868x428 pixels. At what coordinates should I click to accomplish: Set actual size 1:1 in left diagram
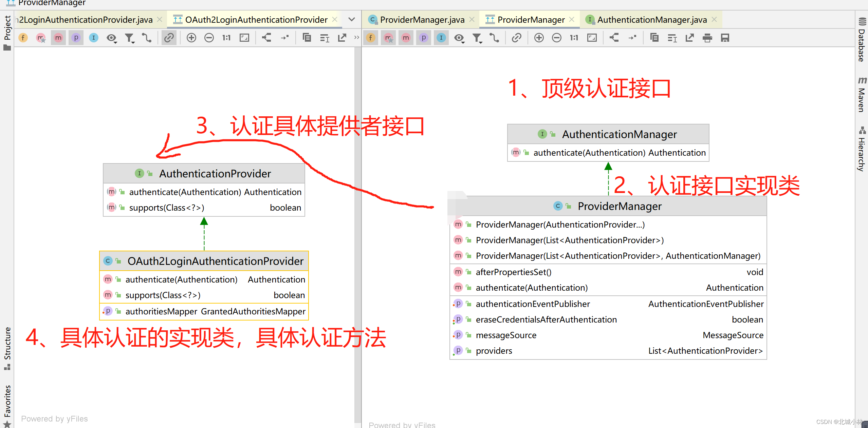point(226,38)
